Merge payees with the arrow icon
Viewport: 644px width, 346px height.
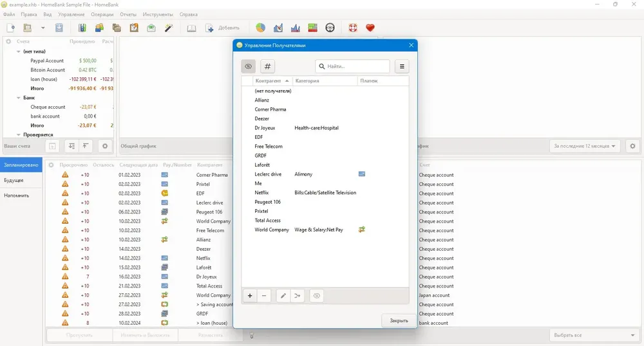click(298, 296)
